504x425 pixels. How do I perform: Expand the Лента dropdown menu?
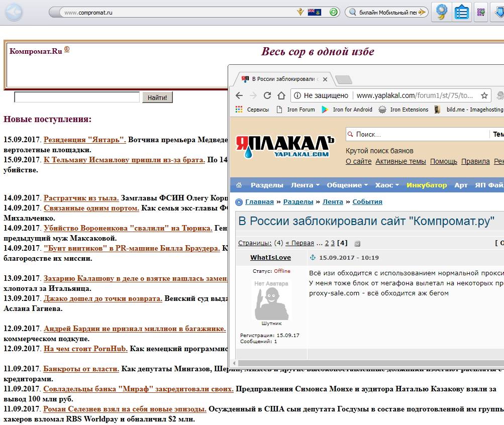(305, 185)
